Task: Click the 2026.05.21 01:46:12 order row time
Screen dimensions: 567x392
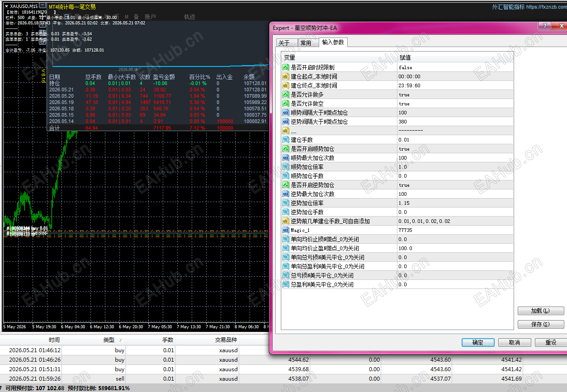Action: point(35,350)
